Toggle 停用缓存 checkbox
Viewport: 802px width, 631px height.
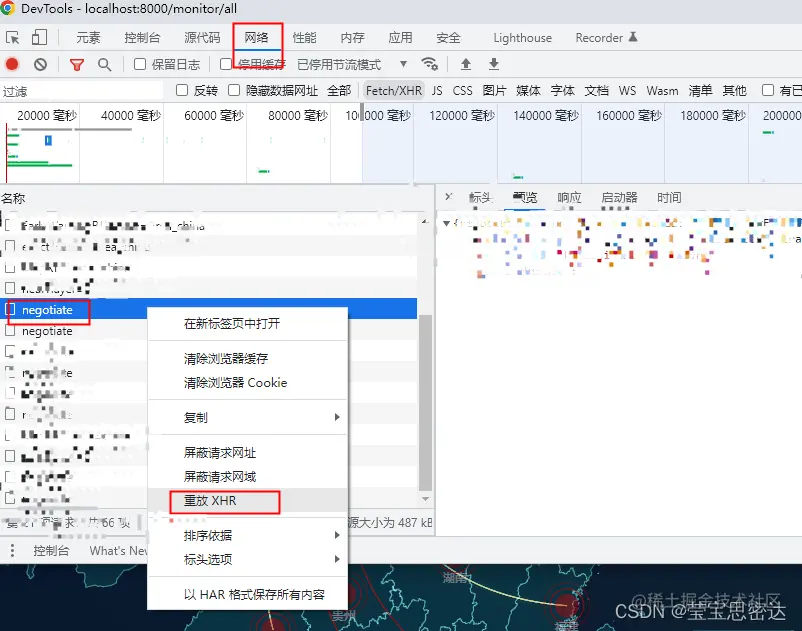click(x=226, y=64)
